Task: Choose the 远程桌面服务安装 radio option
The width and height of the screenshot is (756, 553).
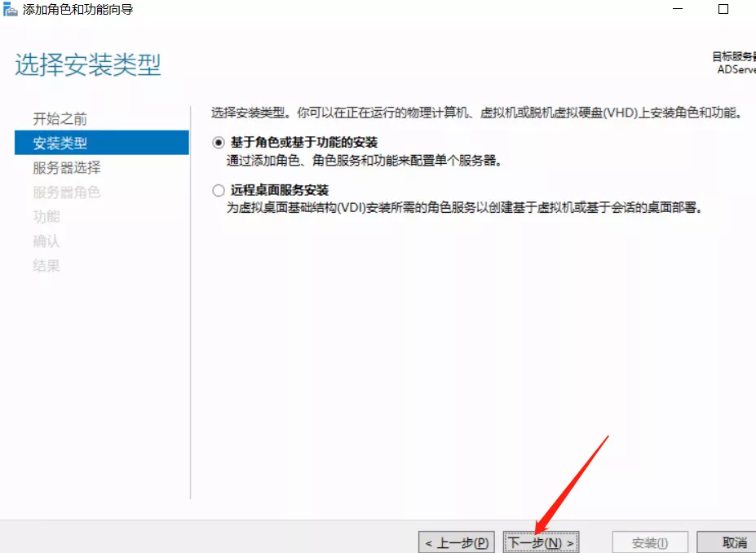Action: point(218,190)
